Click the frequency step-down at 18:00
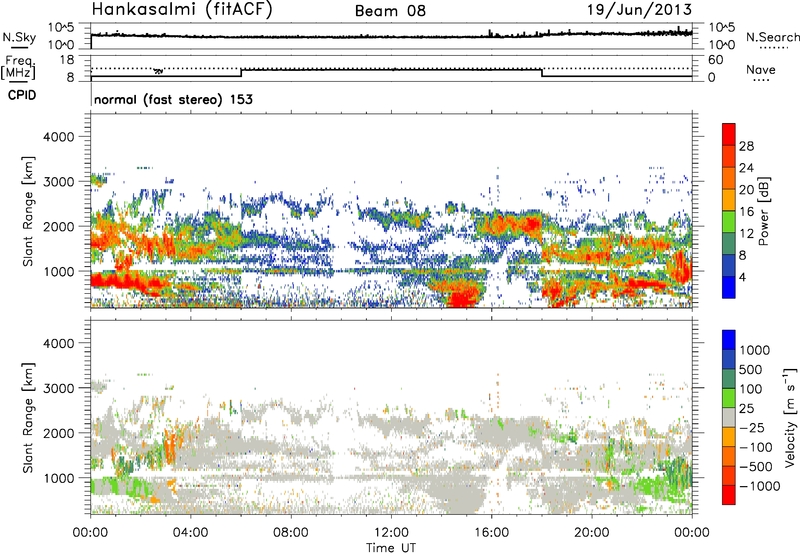Screen dimensions: 800x554 point(542,73)
